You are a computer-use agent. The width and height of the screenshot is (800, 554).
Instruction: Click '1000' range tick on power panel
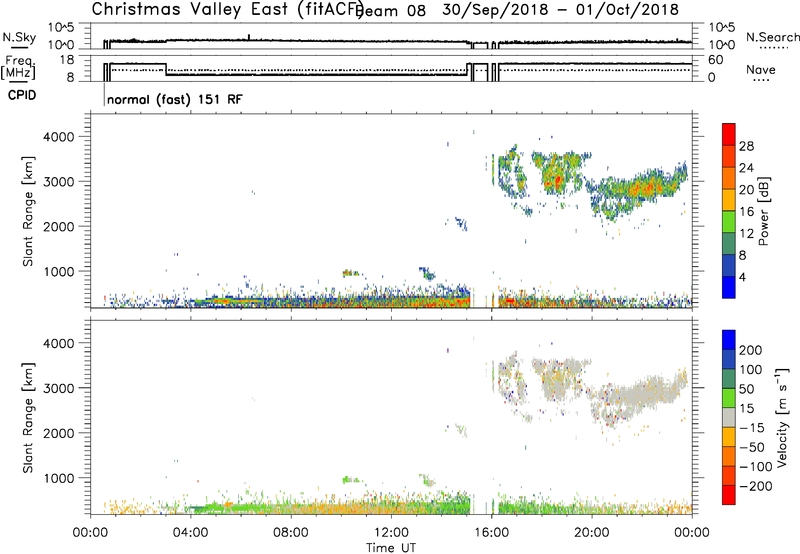point(58,271)
